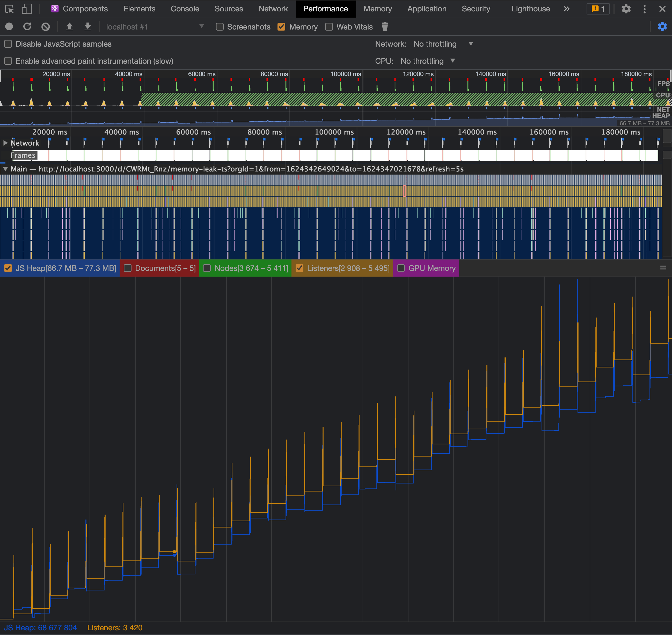Image resolution: width=672 pixels, height=635 pixels.
Task: Clear the current performance profile
Action: point(45,27)
